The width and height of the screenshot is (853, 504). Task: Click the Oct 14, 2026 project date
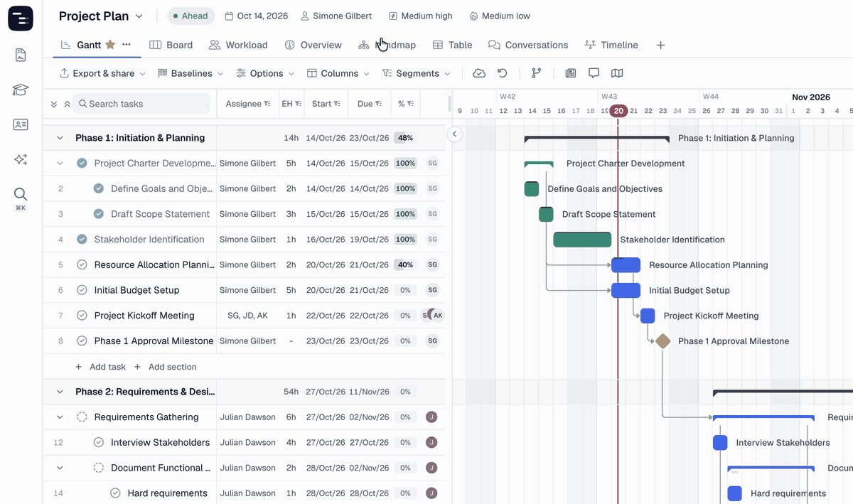[257, 16]
